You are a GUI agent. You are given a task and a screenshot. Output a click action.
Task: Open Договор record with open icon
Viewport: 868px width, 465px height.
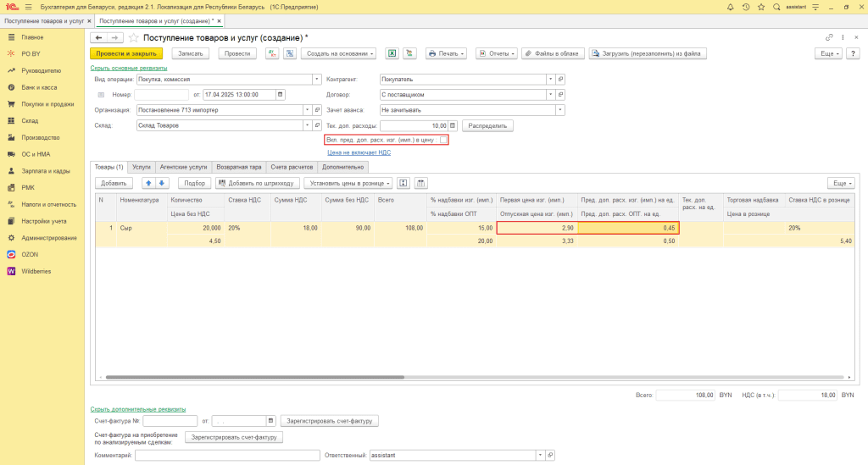coord(560,95)
